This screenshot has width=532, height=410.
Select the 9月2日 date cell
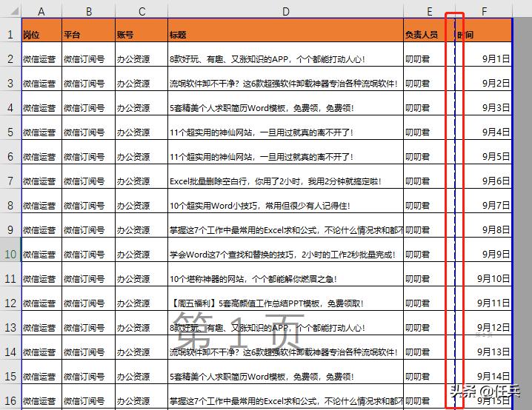(483, 78)
